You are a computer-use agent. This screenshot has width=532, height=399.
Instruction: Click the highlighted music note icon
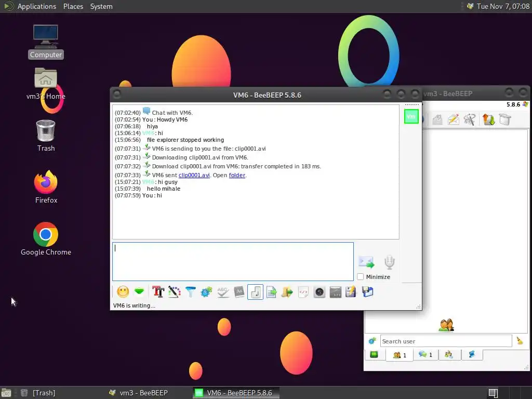point(255,292)
